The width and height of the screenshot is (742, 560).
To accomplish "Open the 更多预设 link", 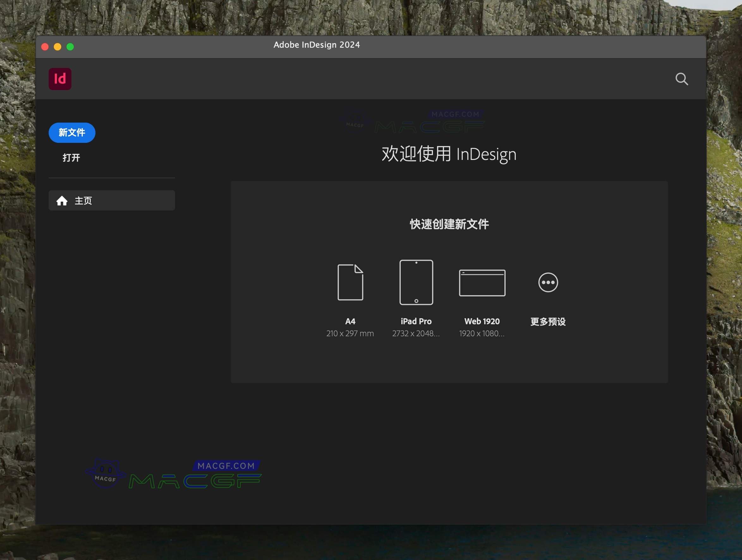I will 547,322.
